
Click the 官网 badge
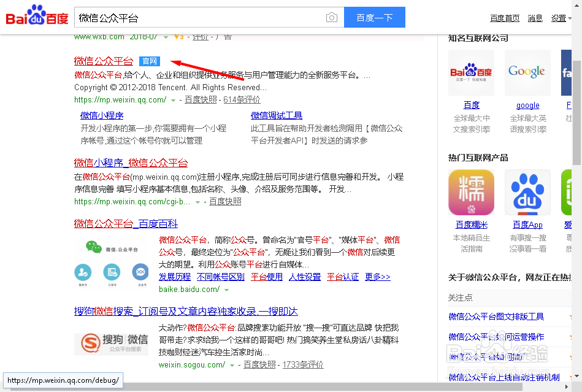(x=150, y=61)
